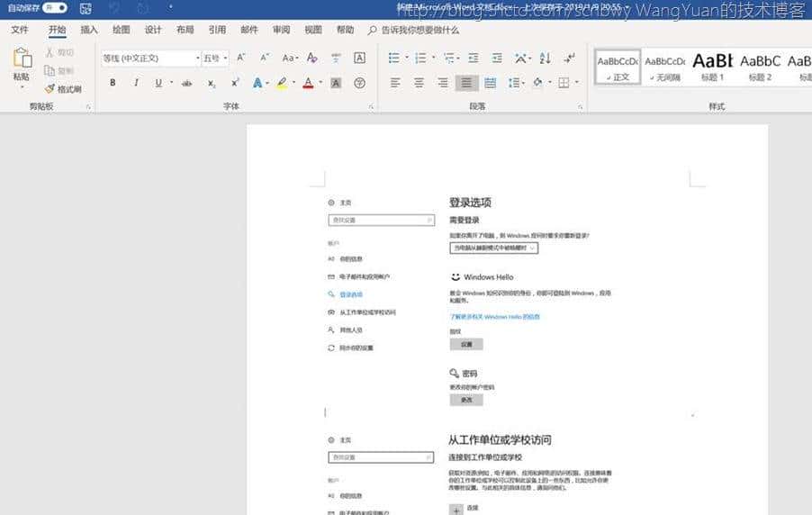Screen dimensions: 812x515
Task: Apply the yellow text highlight color
Action: tap(282, 82)
